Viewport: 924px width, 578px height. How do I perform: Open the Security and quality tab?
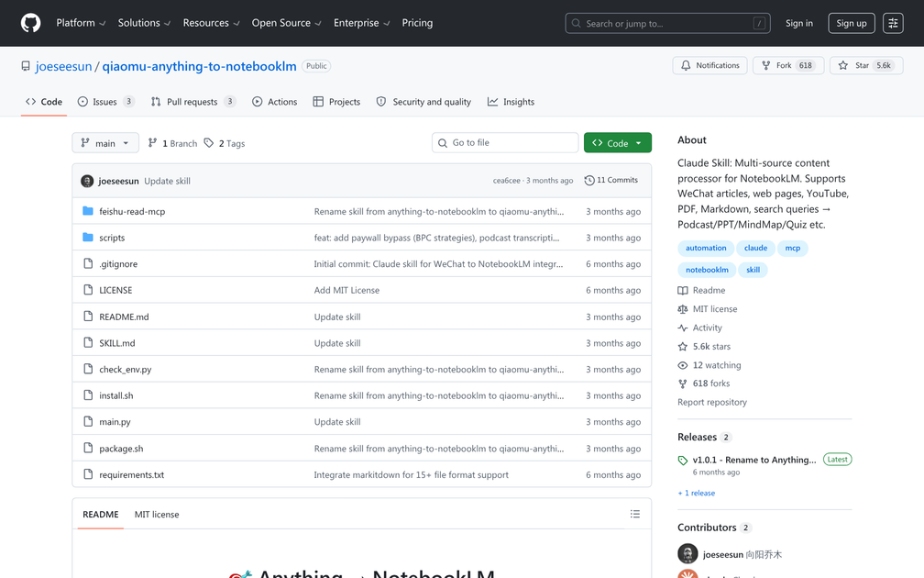pyautogui.click(x=423, y=102)
